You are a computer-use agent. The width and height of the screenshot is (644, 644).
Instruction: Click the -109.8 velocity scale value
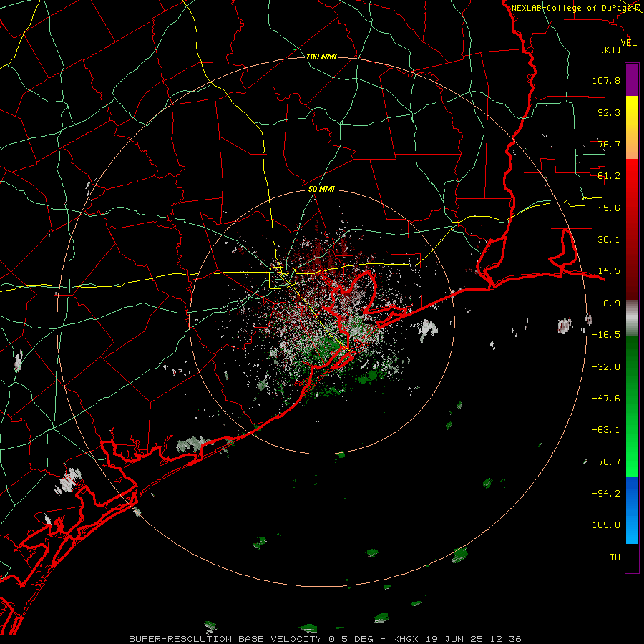tap(603, 525)
